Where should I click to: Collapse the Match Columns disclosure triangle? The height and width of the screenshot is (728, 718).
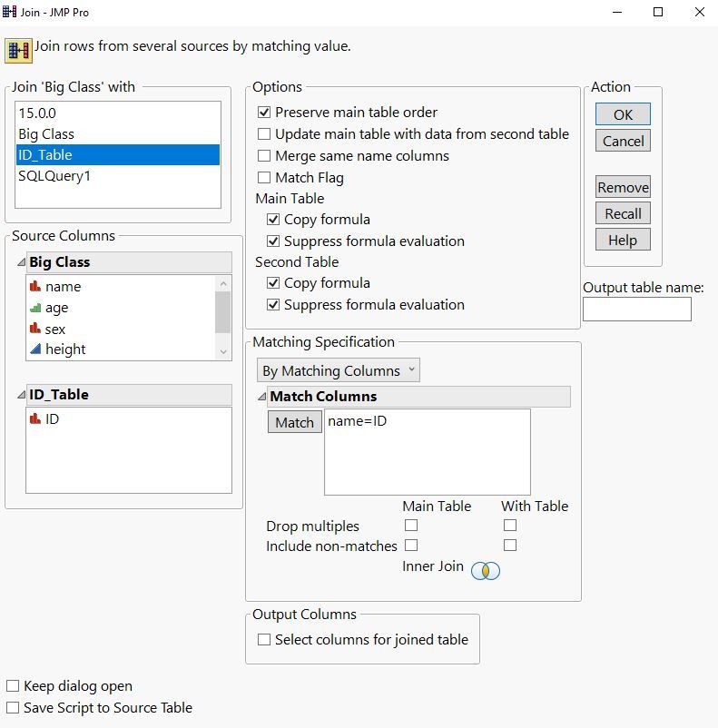(x=262, y=397)
